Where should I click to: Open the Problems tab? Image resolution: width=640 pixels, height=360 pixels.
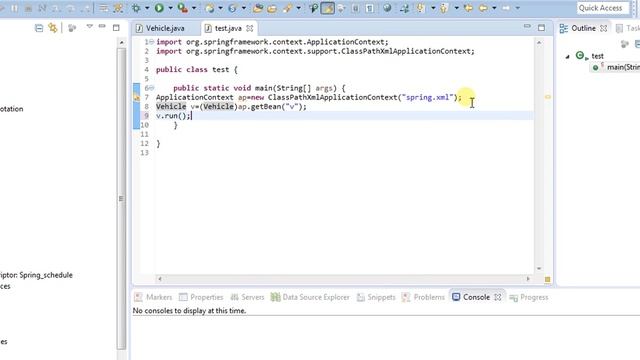pyautogui.click(x=423, y=297)
